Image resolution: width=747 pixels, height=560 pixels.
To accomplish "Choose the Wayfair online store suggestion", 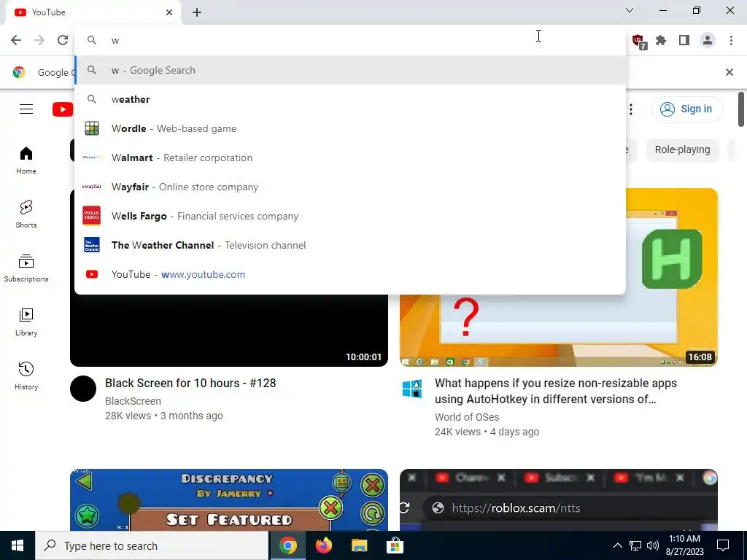I will 350,187.
